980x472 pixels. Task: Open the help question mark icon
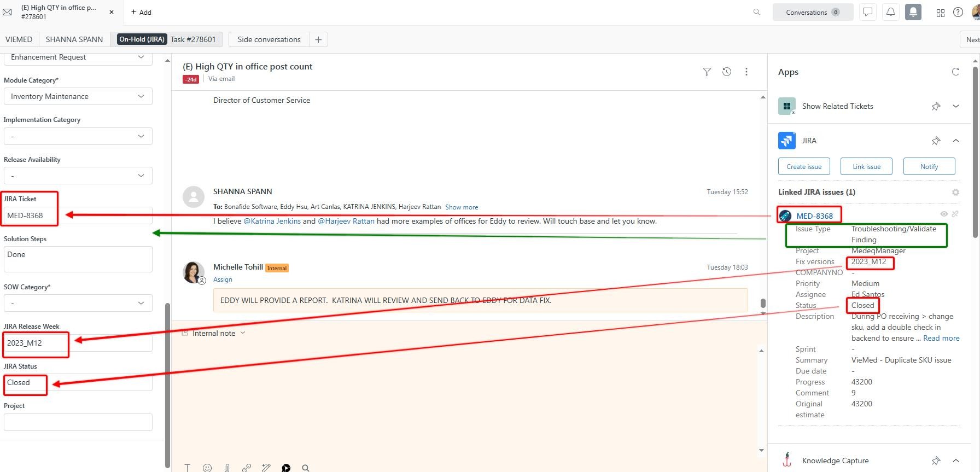[958, 12]
